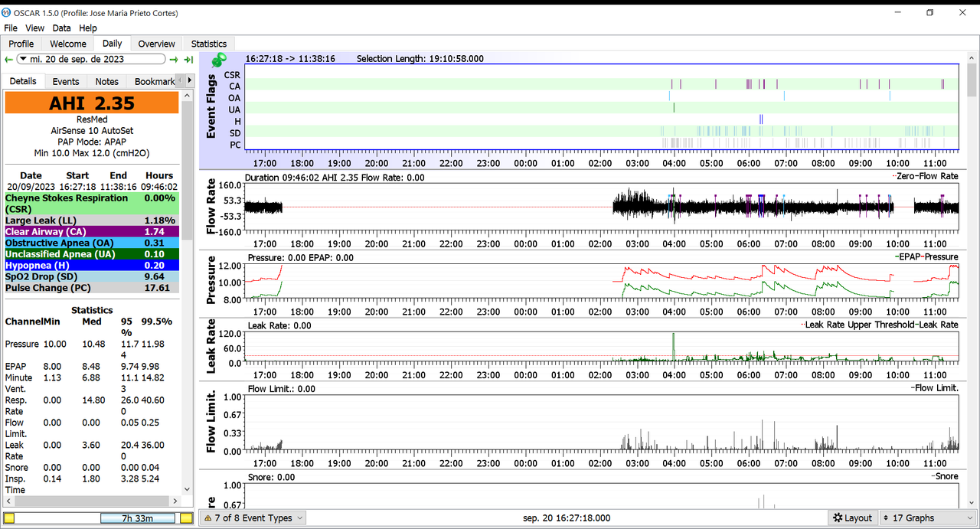This screenshot has width=980, height=529.
Task: Switch to the Profile tab
Action: (x=21, y=44)
